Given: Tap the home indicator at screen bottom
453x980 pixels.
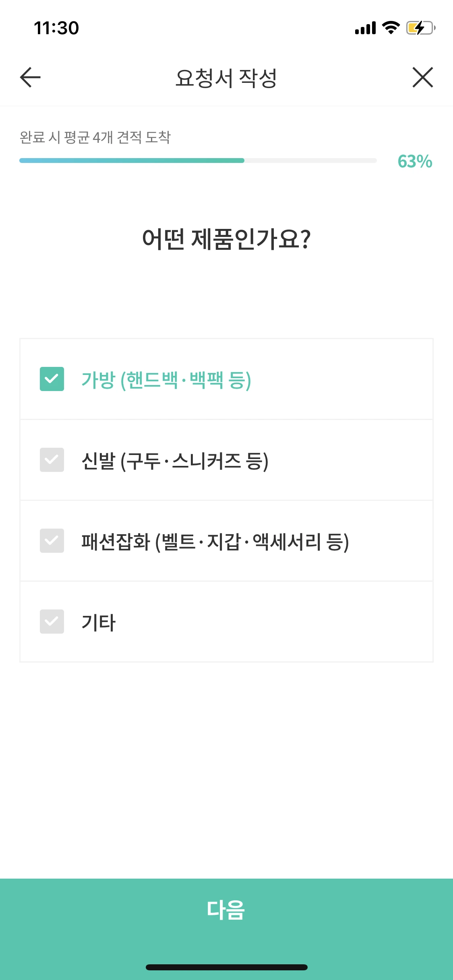Looking at the screenshot, I should [226, 967].
